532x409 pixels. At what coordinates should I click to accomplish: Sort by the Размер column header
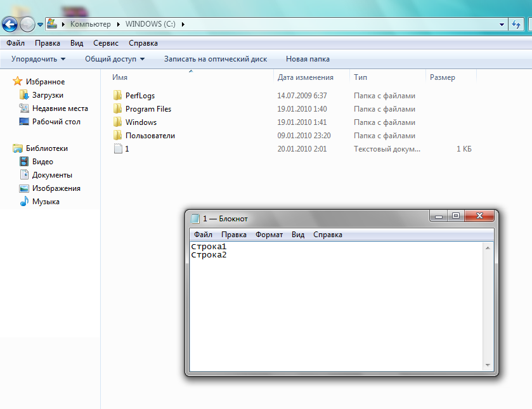[x=443, y=77]
